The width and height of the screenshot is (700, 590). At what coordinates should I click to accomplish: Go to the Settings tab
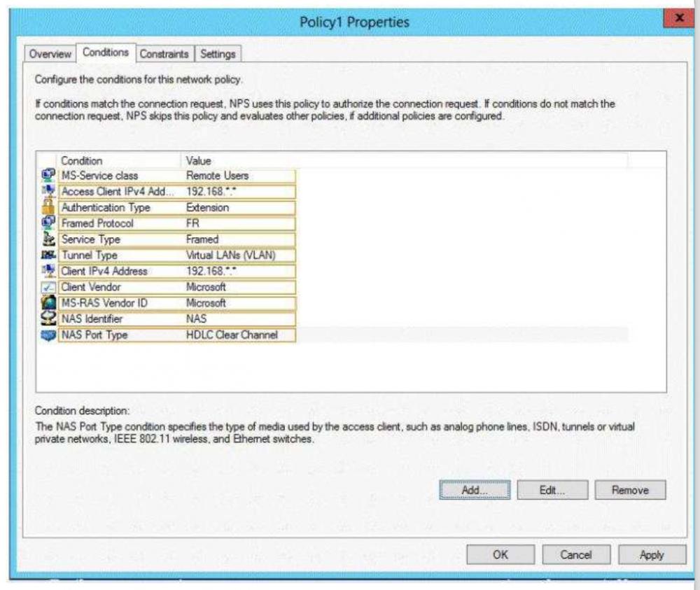218,54
